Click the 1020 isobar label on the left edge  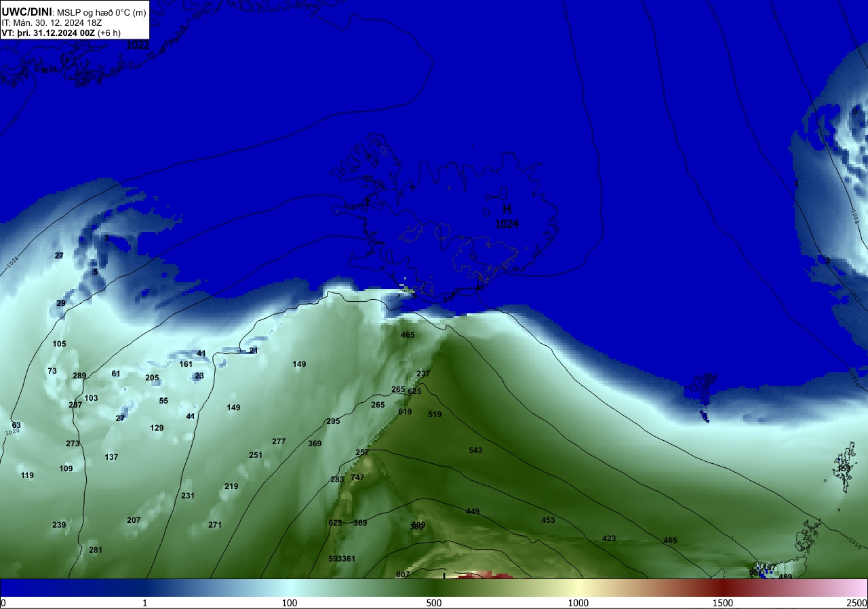12,432
